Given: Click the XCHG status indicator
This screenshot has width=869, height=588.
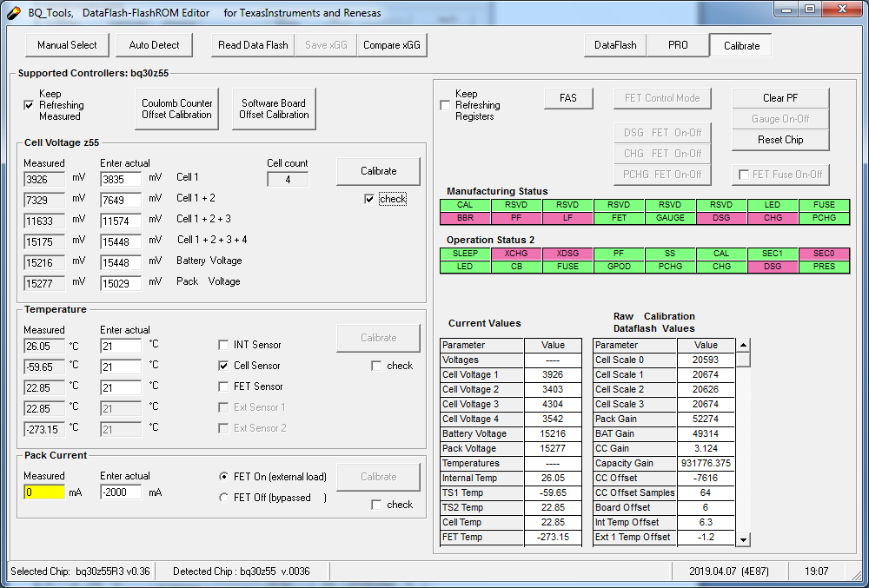Looking at the screenshot, I should 516,253.
